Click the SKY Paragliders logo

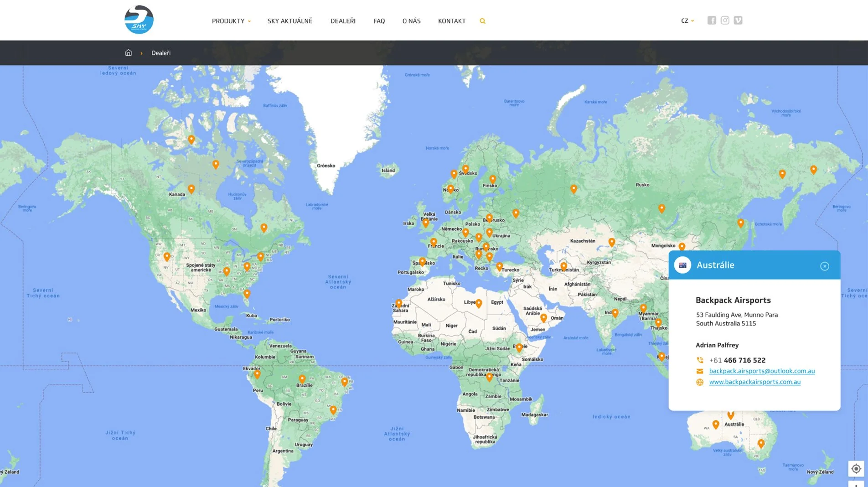click(x=139, y=20)
